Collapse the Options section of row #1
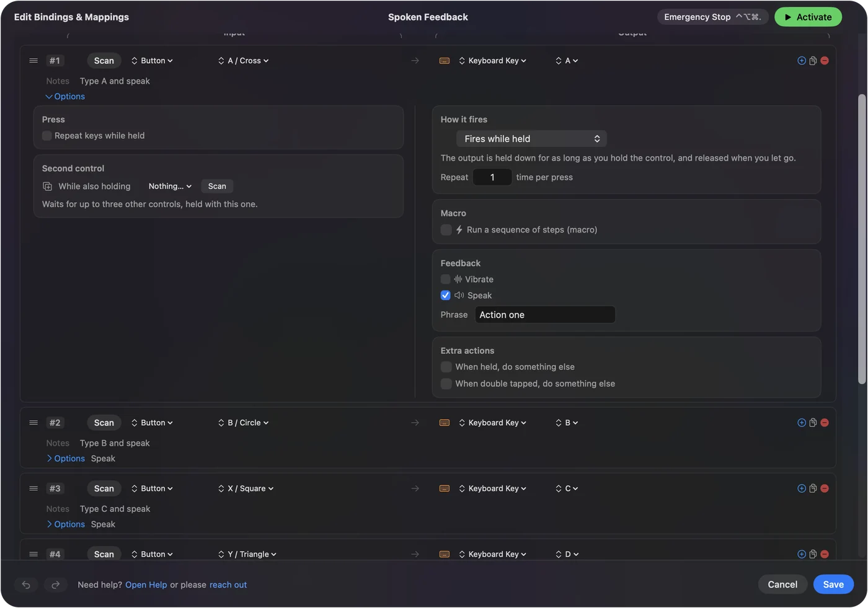 pos(65,97)
